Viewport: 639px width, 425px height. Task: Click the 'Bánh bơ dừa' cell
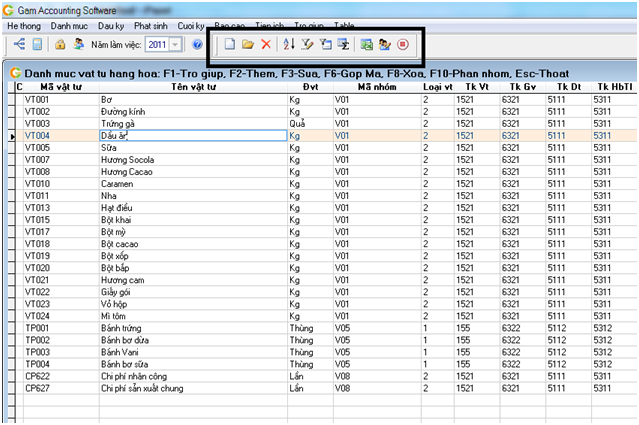click(x=194, y=340)
